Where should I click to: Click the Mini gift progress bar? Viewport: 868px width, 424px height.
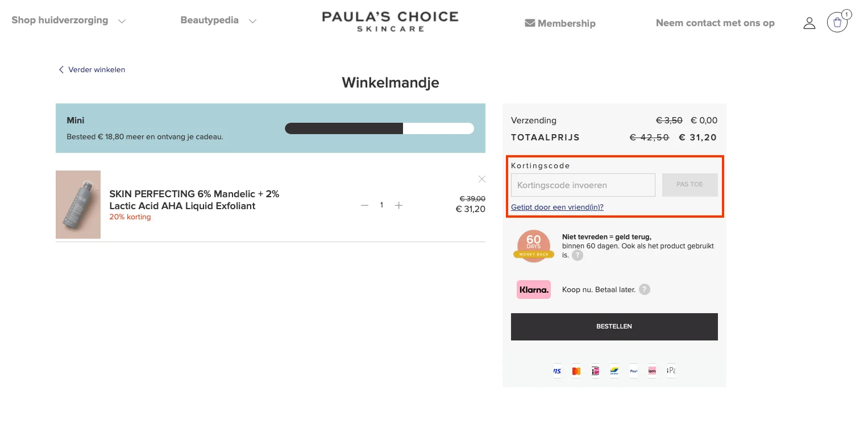[x=379, y=128]
